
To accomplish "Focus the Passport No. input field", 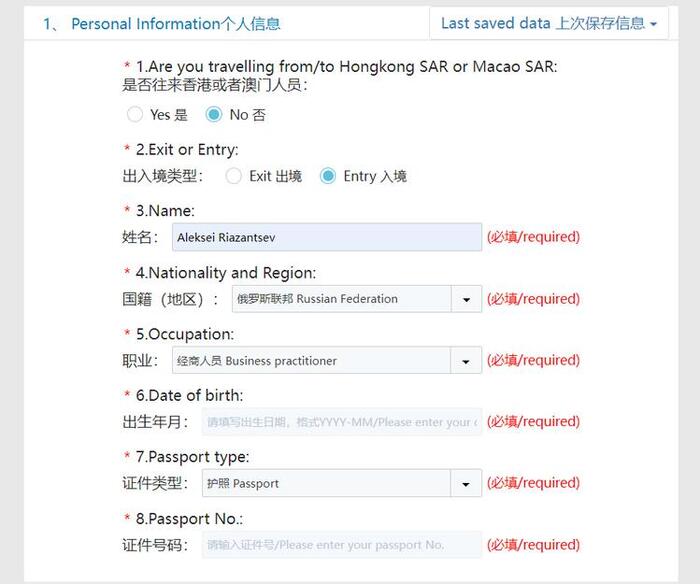I will click(341, 545).
